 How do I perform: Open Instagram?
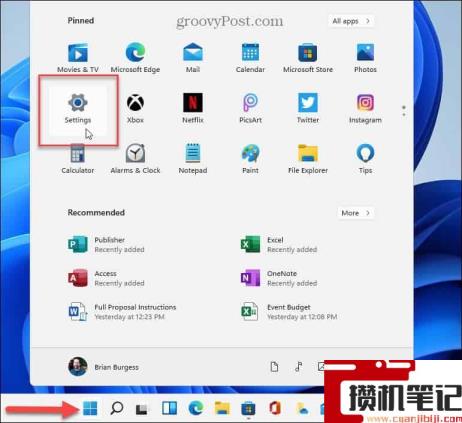point(365,108)
